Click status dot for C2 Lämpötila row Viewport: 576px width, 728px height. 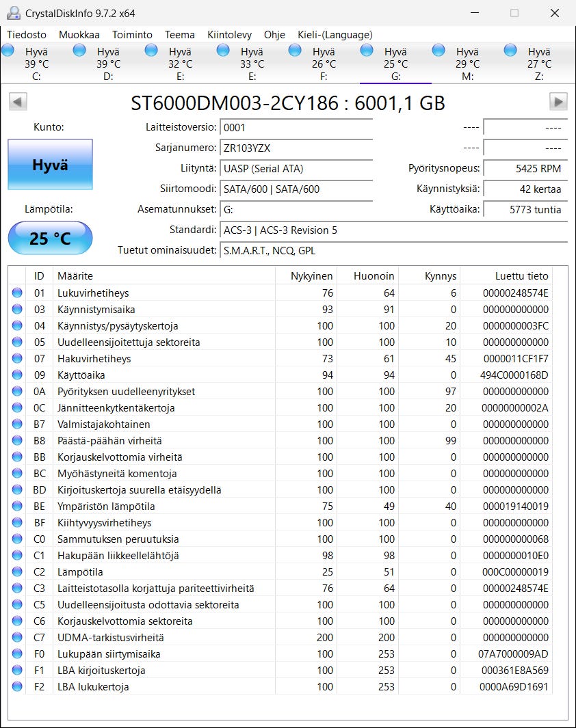(17, 571)
